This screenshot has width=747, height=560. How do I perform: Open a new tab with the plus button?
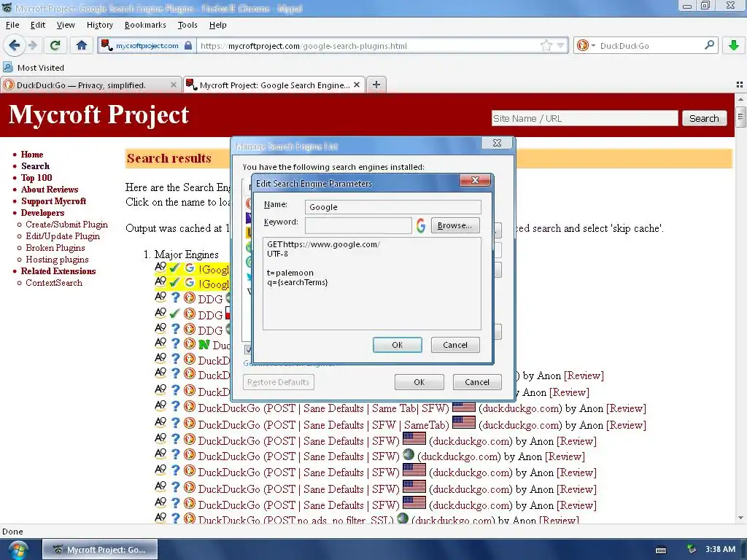tap(376, 85)
